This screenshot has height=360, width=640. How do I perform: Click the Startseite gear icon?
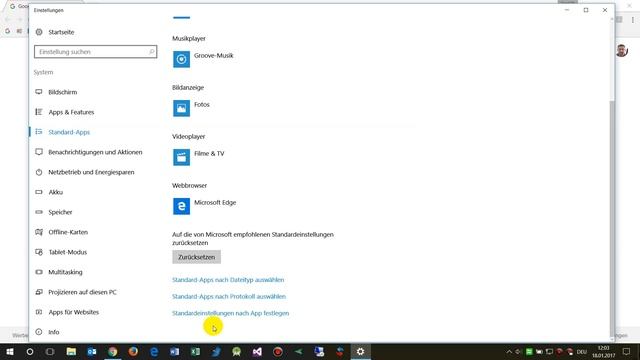coord(39,32)
